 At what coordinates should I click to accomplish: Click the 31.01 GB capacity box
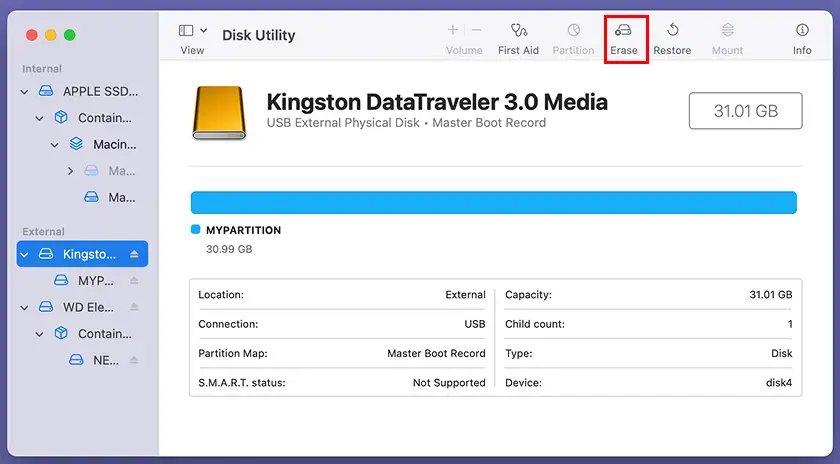click(745, 111)
